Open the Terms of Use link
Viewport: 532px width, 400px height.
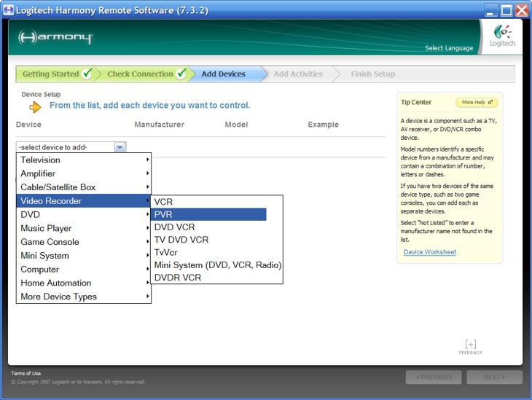(26, 373)
